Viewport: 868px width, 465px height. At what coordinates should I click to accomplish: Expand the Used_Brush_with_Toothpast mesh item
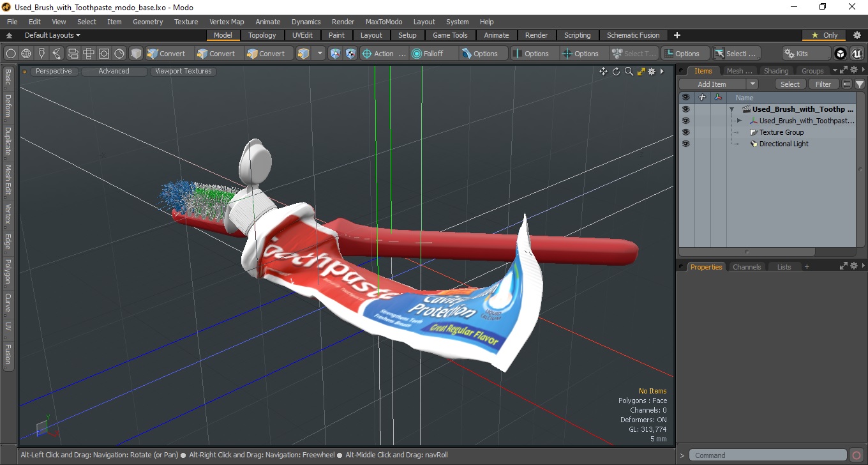tap(739, 121)
